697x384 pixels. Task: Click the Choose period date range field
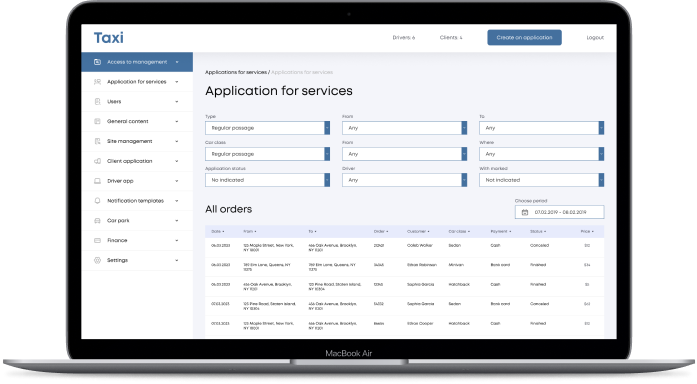click(559, 212)
